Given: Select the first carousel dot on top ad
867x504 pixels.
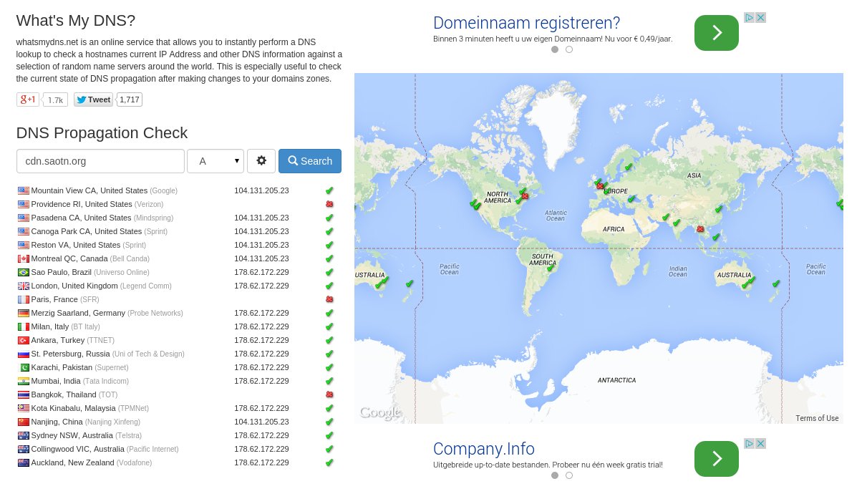Looking at the screenshot, I should pos(555,49).
